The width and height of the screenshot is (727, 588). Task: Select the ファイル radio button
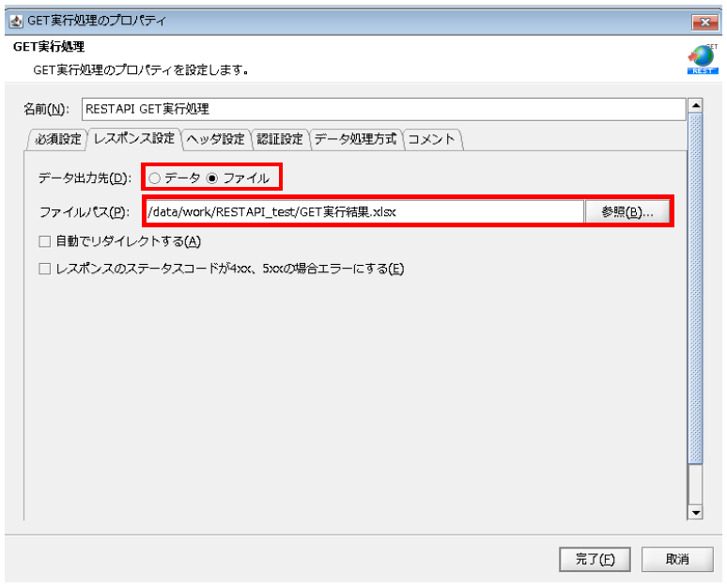point(212,178)
